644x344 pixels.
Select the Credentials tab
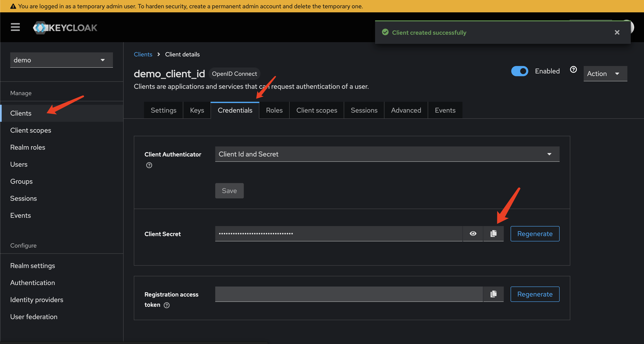235,110
